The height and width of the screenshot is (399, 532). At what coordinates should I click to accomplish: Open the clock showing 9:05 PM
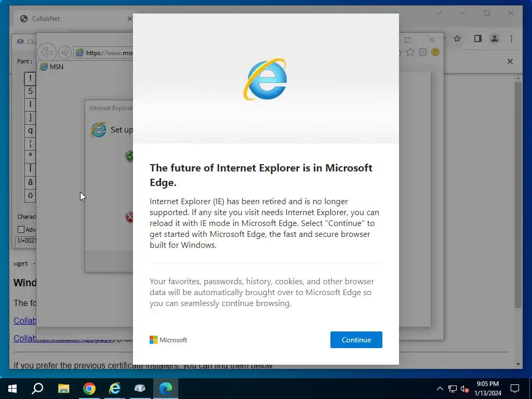click(x=487, y=389)
